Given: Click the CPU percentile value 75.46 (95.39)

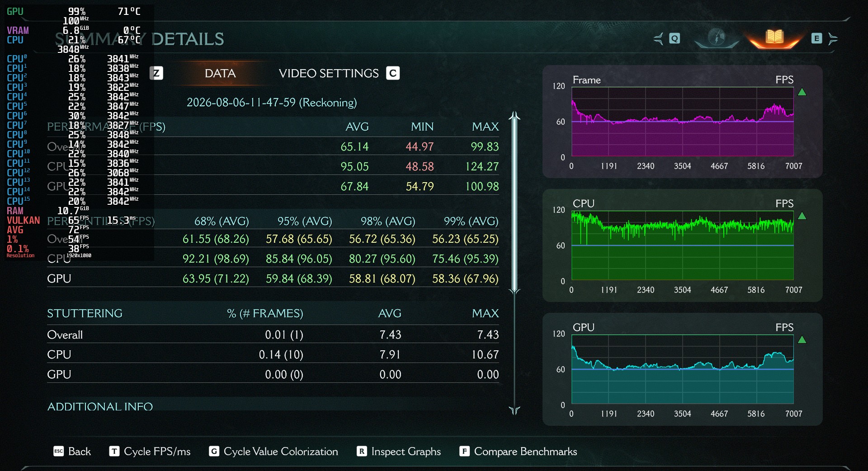Looking at the screenshot, I should (x=465, y=259).
